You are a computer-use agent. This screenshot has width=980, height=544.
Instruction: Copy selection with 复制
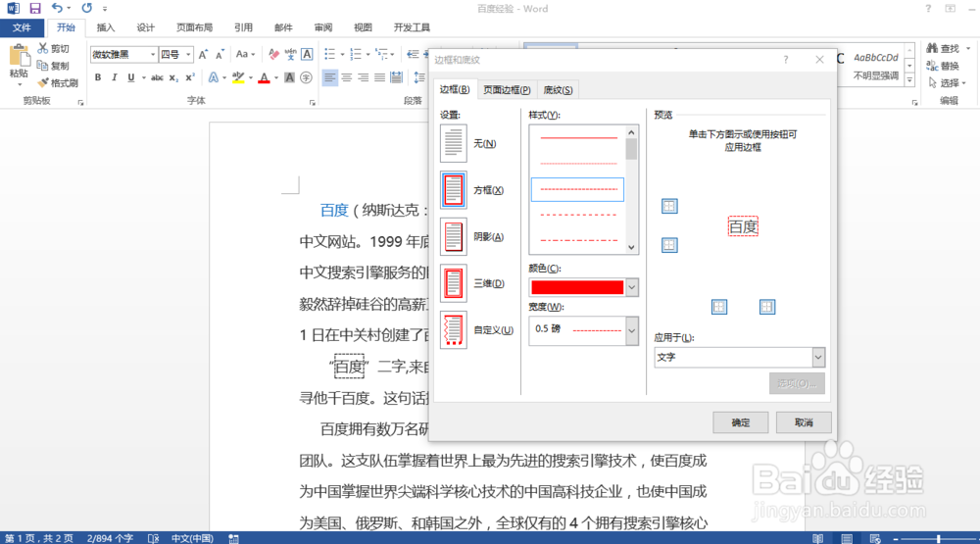(53, 66)
